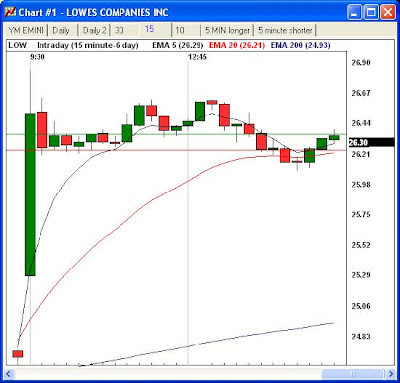Click the 26.67 price axis label
Screen dimensions: 400x383
pyautogui.click(x=361, y=93)
